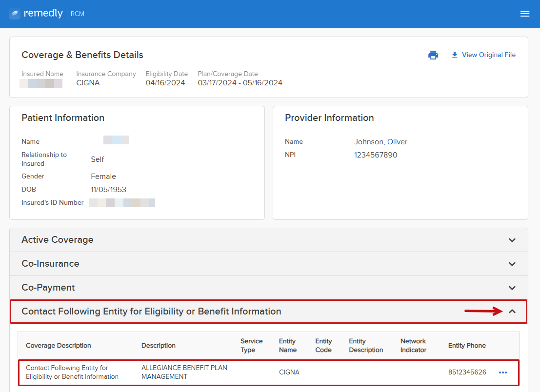Click Insurance Company value CIGNA at top
The image size is (540, 392).
click(88, 83)
